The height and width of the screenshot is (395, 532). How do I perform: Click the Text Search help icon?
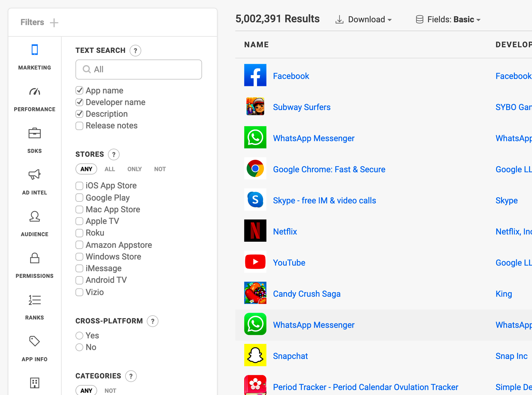[x=135, y=51]
